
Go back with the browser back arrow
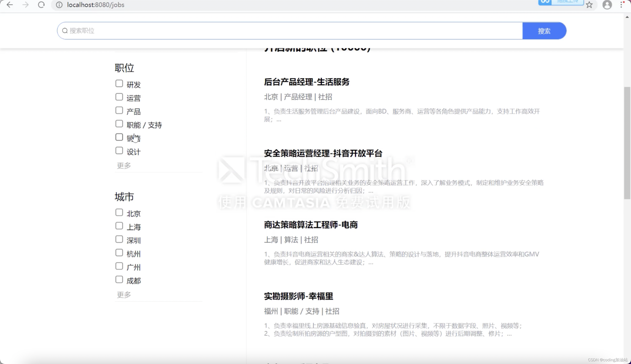pos(9,5)
